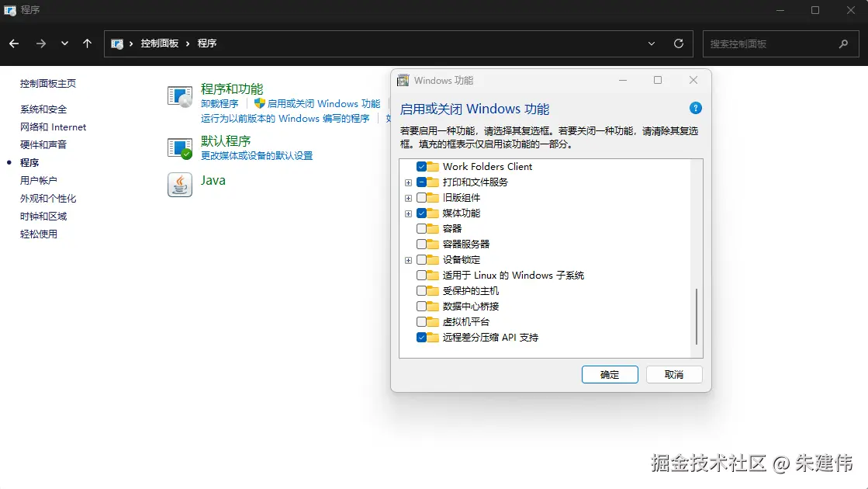Click the 确定 button
The height and width of the screenshot is (489, 868).
point(610,374)
